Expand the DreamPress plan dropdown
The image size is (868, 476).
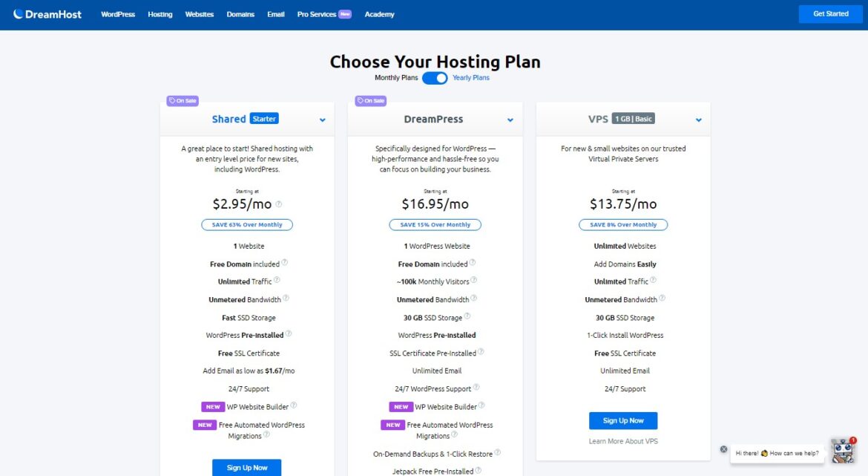510,120
